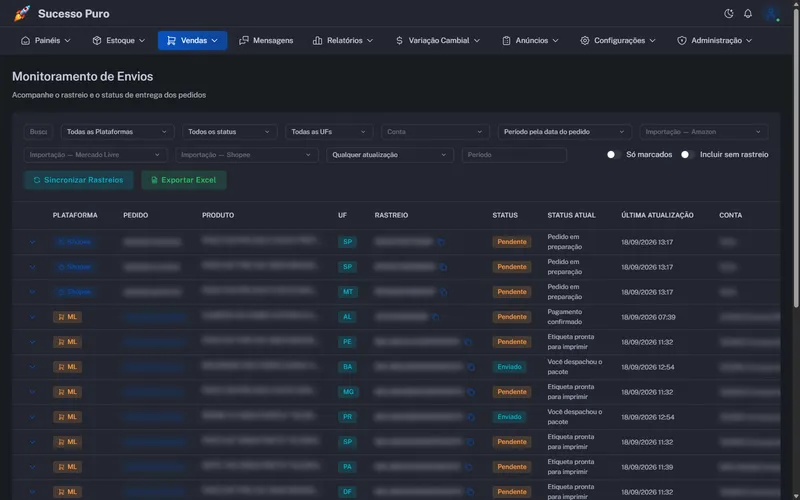Expand the row with UF PA

click(32, 467)
